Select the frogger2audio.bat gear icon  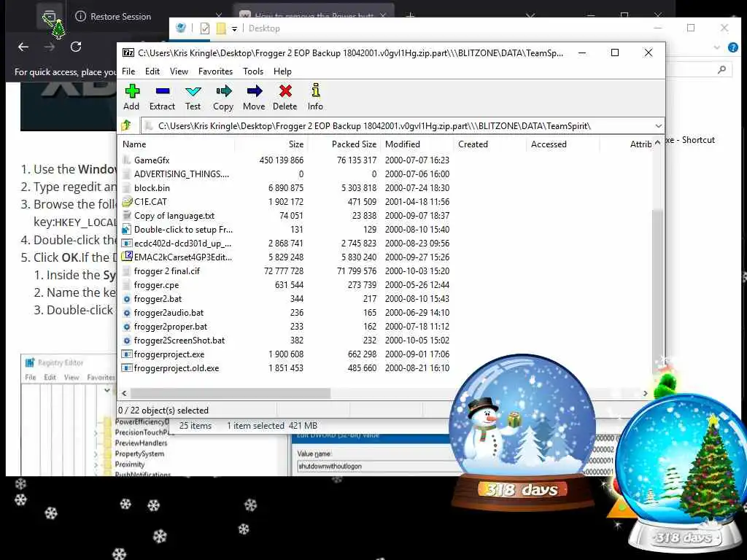pyautogui.click(x=127, y=313)
